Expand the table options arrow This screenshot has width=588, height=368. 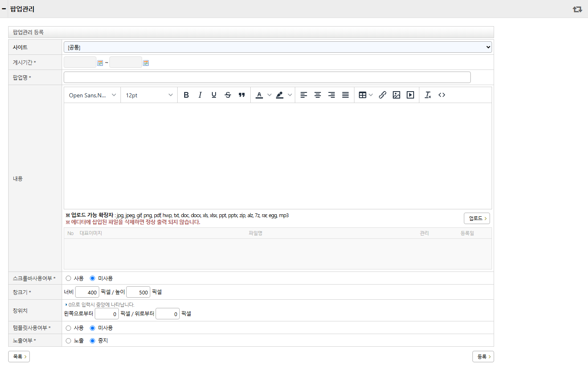tap(371, 95)
